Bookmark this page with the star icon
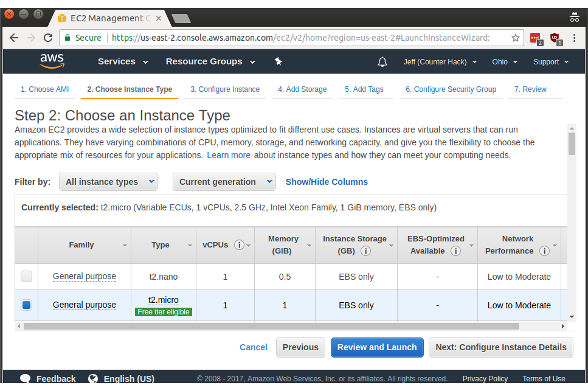The width and height of the screenshot is (588, 391). 516,38
